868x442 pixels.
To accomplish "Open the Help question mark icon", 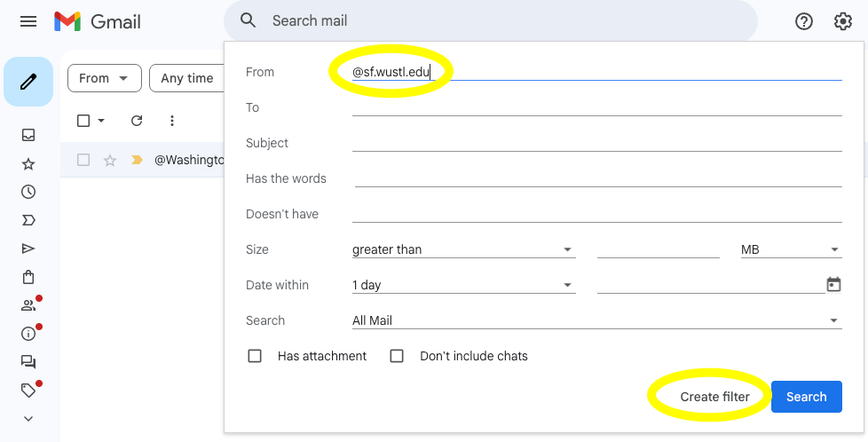I will pyautogui.click(x=804, y=21).
